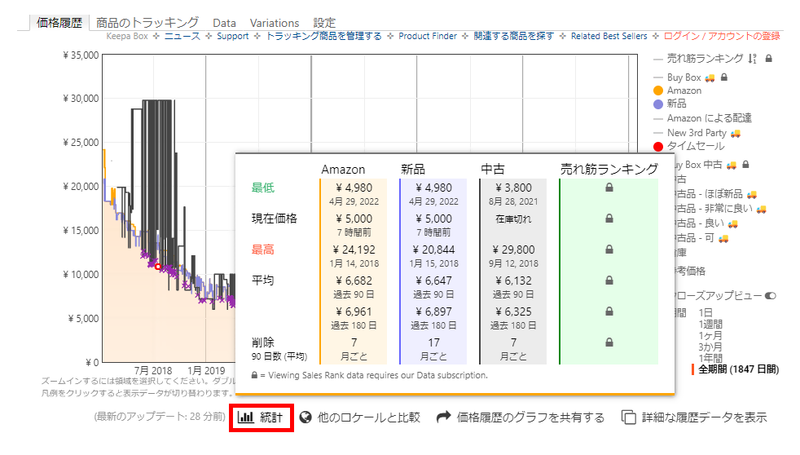This screenshot has width=800, height=455.
Task: Open 関連する商品を探す link
Action: (x=514, y=36)
